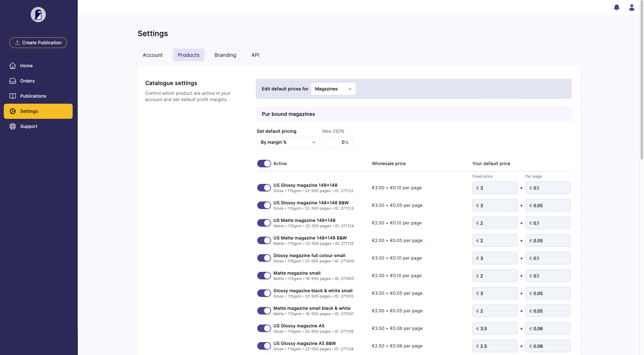Toggle the master Active switch
This screenshot has height=355, width=644.
click(x=264, y=164)
